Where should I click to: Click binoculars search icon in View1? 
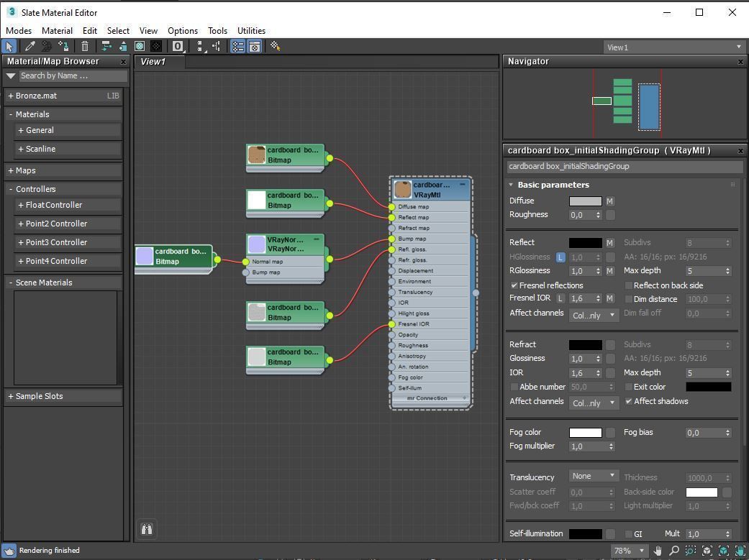pos(147,529)
